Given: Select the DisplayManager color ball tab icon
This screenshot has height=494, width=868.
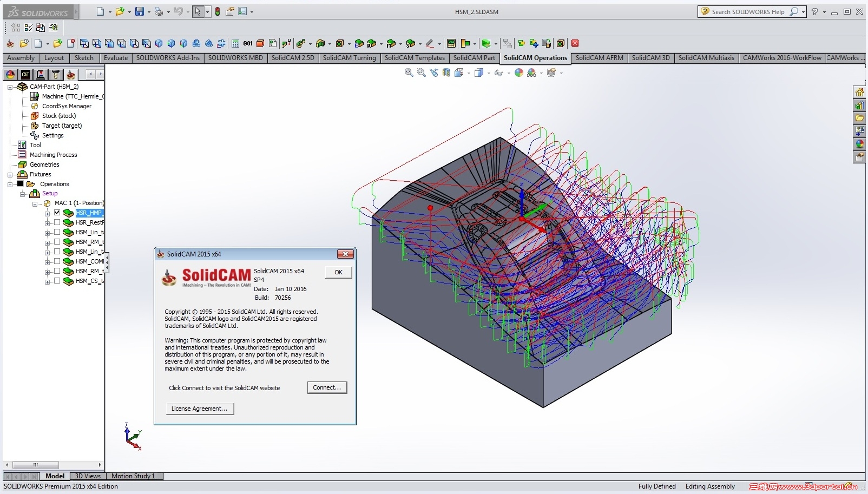Looking at the screenshot, I should click(x=10, y=75).
